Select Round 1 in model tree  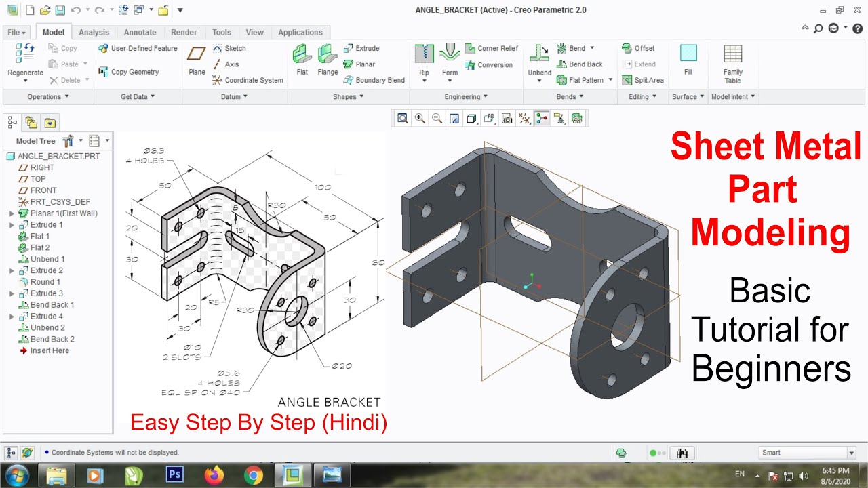tap(39, 282)
